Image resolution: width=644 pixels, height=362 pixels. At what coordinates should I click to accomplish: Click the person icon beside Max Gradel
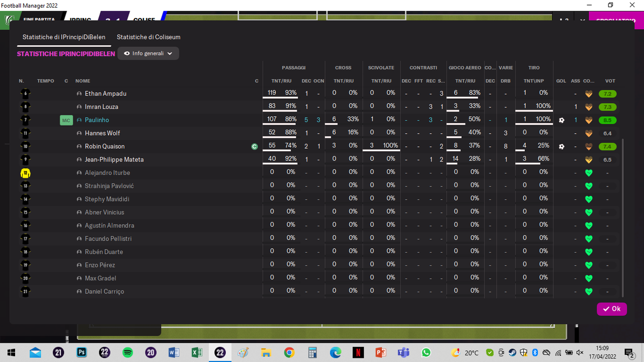pyautogui.click(x=79, y=278)
